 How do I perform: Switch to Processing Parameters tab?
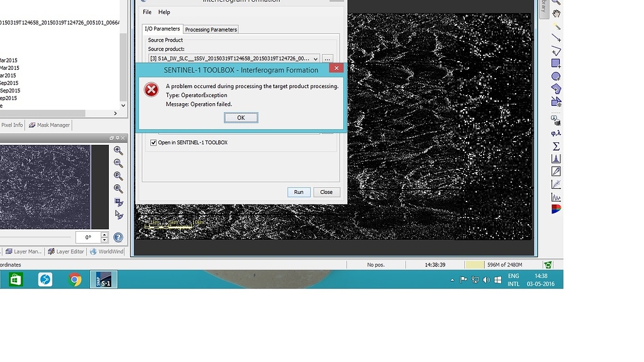pos(211,30)
